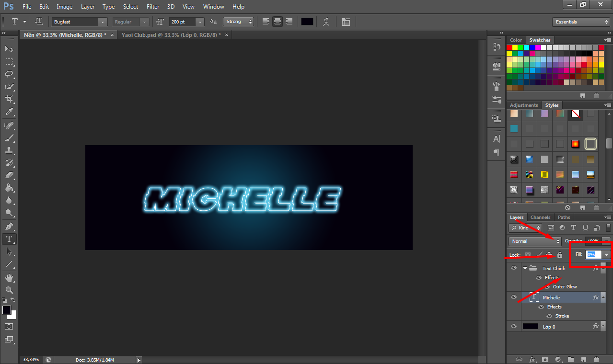Viewport: 613px width, 364px height.
Task: Switch to the Channels tab
Action: 540,217
